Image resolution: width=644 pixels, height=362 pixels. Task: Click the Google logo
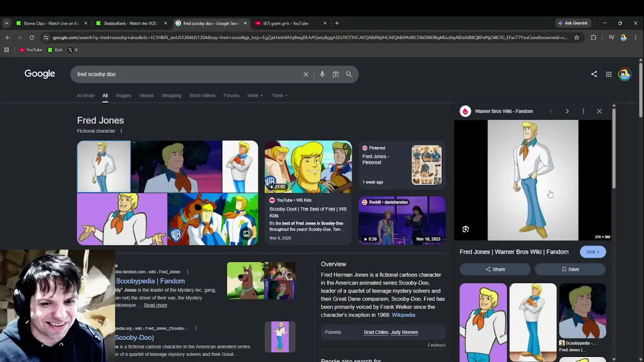coord(40,74)
